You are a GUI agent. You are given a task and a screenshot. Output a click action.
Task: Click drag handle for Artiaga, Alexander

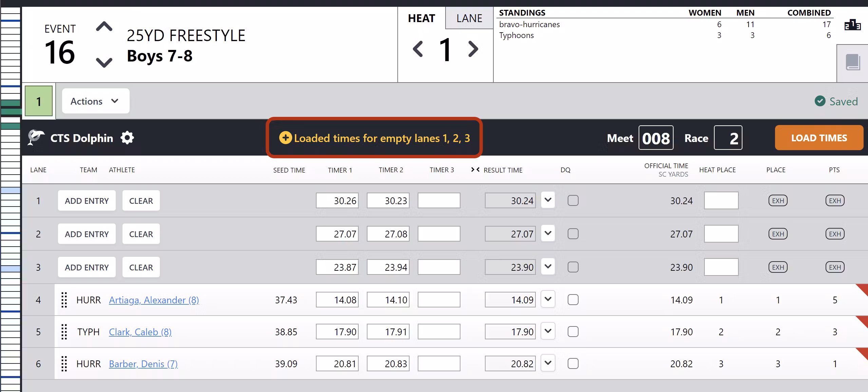[64, 300]
